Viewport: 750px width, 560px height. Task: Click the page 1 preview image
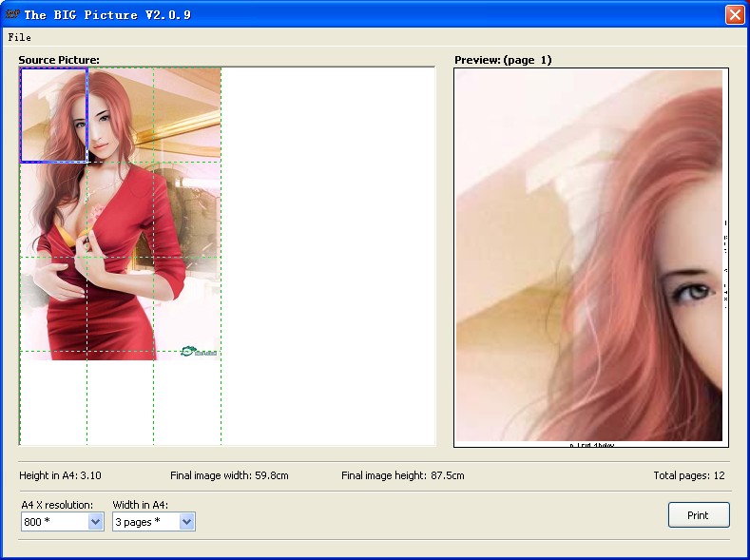590,258
